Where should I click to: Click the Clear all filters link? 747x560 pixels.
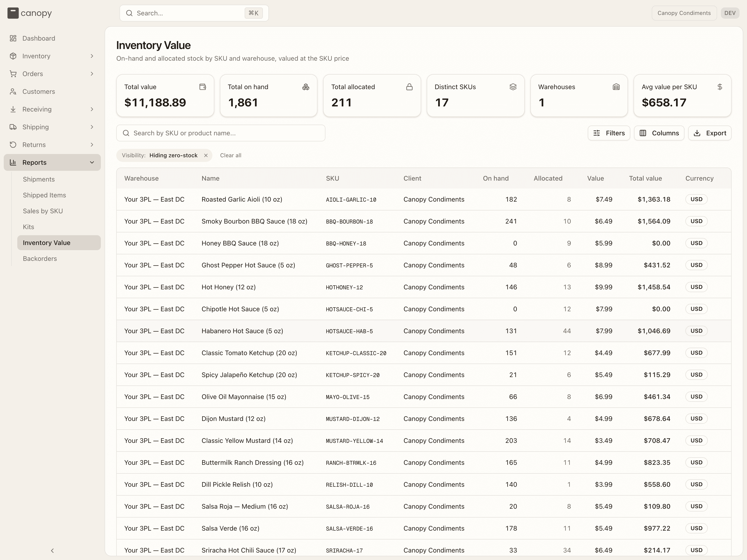coord(231,155)
